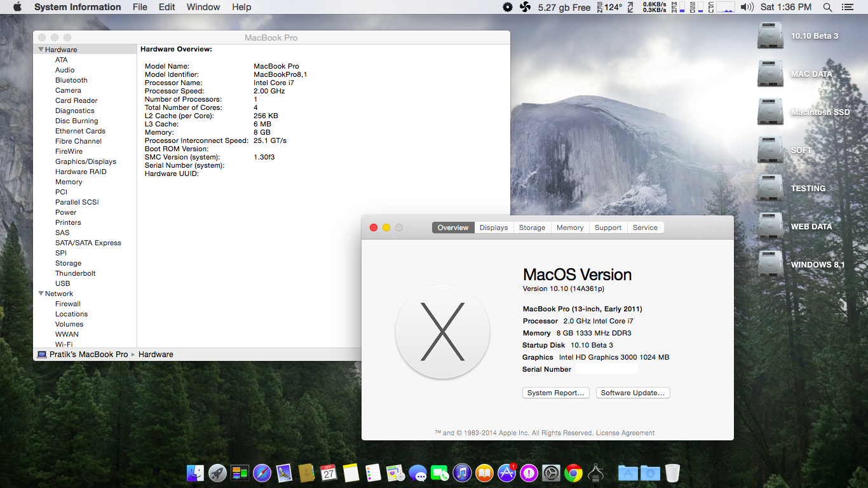
Task: Open Contacts book icon in dock
Action: pos(306,473)
